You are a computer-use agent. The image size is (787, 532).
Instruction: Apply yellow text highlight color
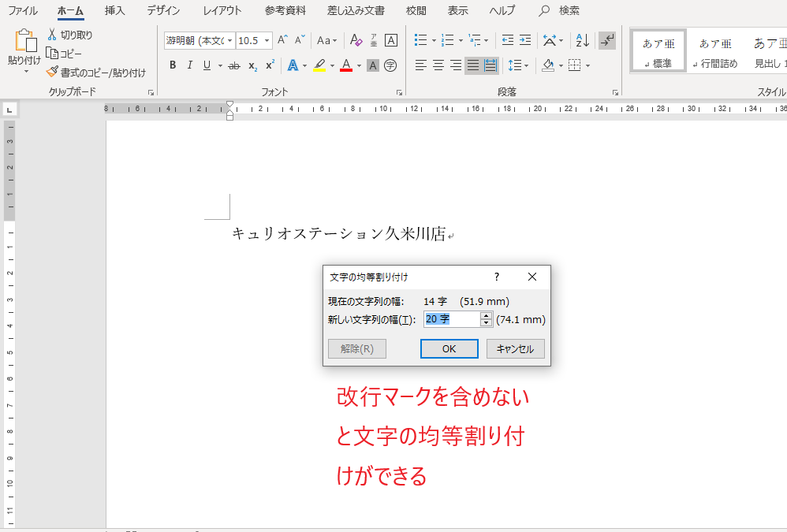click(319, 65)
